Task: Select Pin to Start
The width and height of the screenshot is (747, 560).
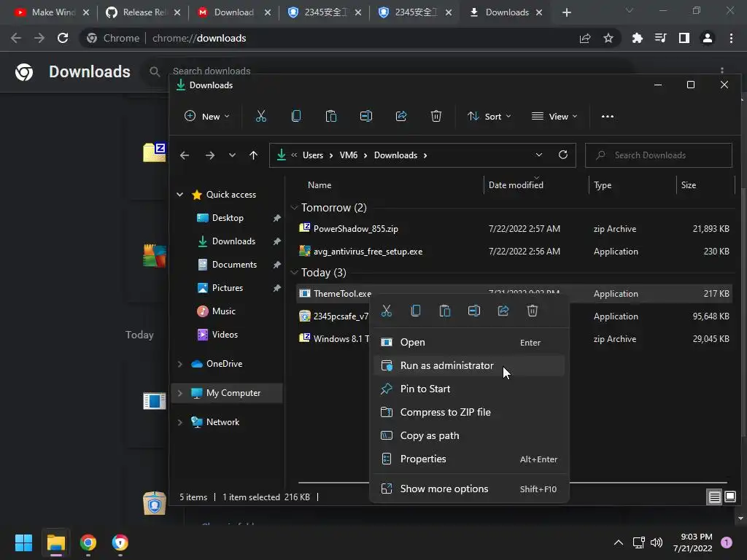Action: tap(469, 389)
